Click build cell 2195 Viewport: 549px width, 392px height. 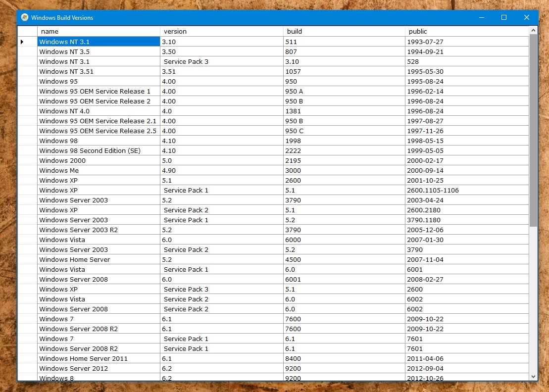(x=344, y=160)
